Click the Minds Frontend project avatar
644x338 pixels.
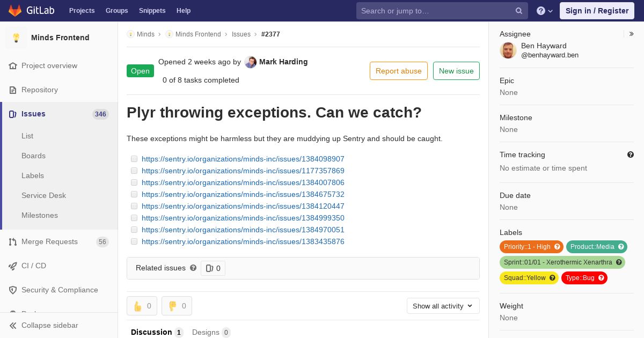click(x=16, y=38)
